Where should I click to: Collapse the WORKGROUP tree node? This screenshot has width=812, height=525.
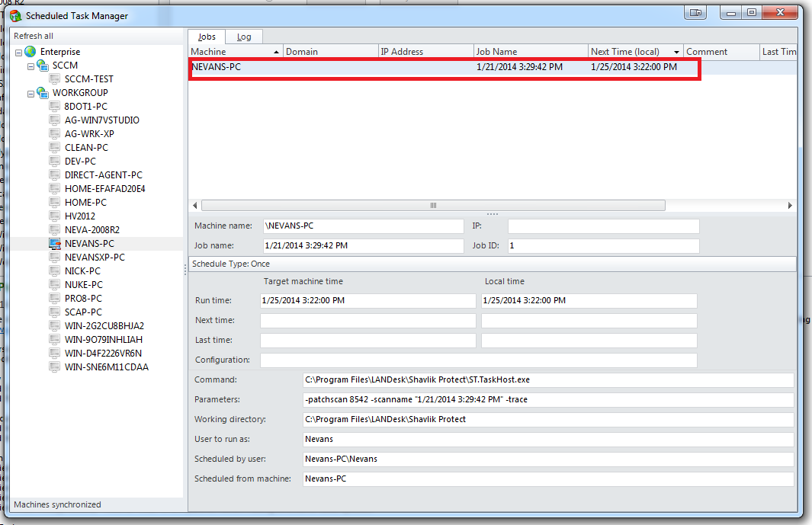[x=30, y=92]
